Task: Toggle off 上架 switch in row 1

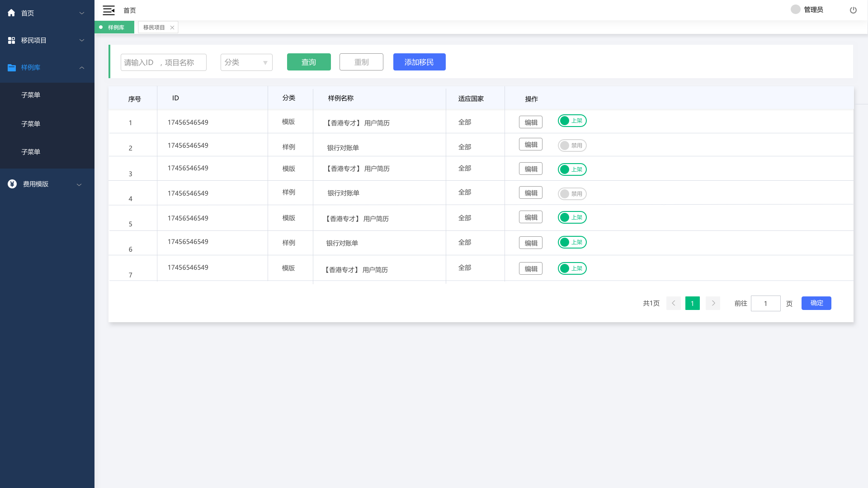Action: click(572, 121)
